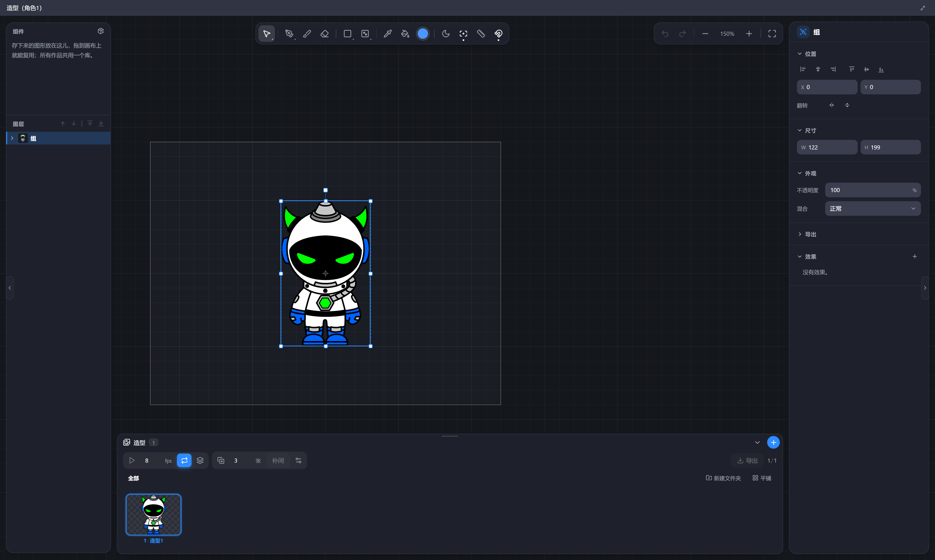Collapse the 尺寸 section
This screenshot has height=560, width=935.
800,131
